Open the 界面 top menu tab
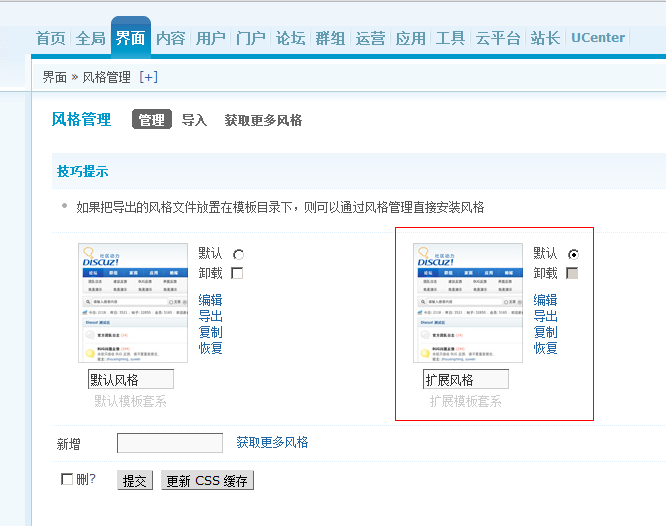This screenshot has height=526, width=666. tap(130, 39)
